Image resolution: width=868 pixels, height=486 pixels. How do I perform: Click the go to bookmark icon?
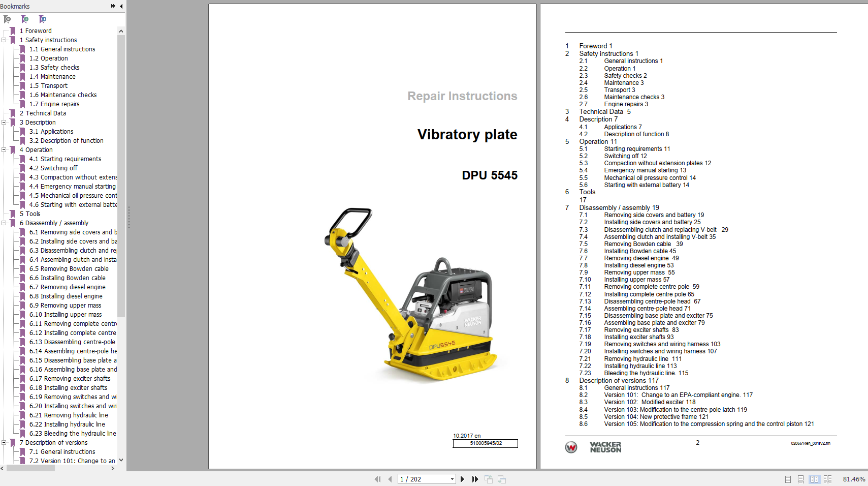click(43, 19)
